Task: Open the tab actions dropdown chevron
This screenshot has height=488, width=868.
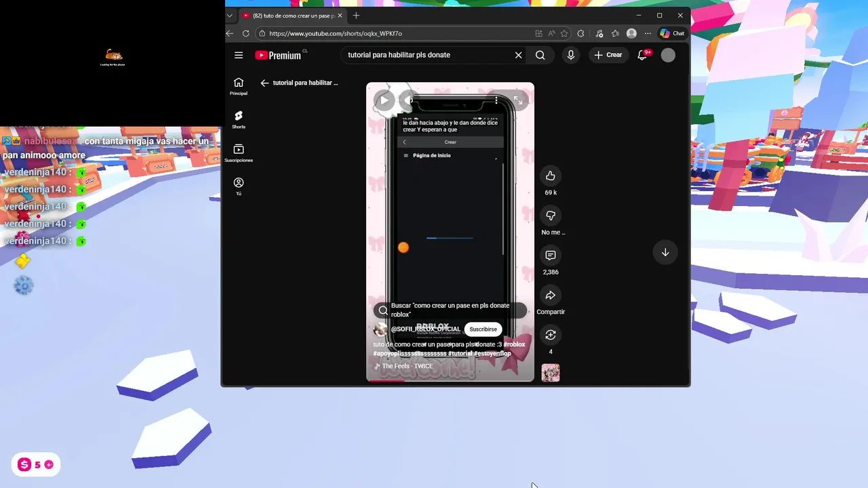Action: click(230, 16)
